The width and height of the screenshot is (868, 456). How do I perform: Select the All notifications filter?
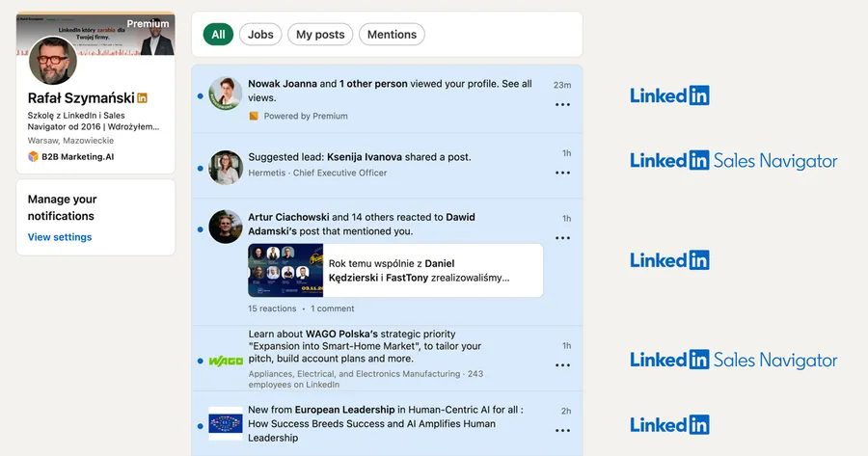click(x=218, y=35)
